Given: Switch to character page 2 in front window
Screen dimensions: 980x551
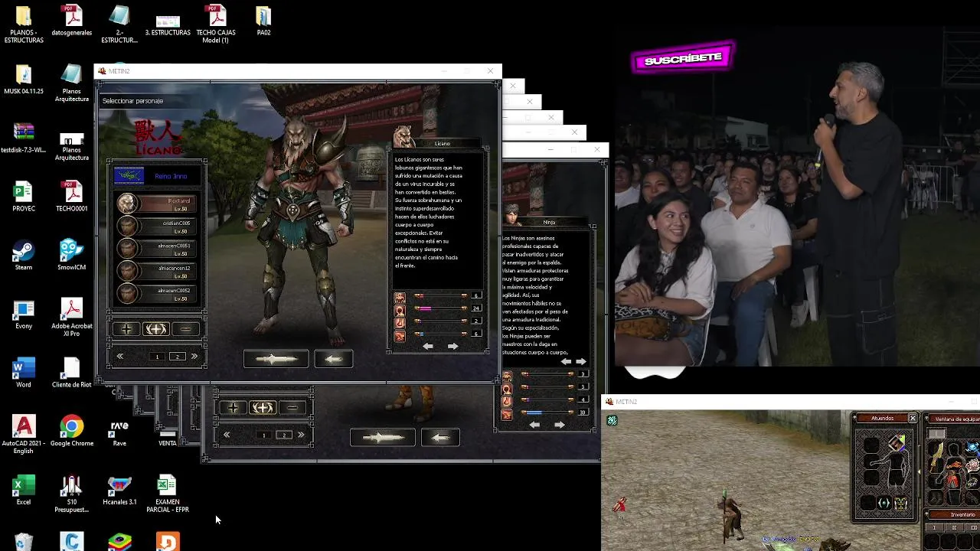Looking at the screenshot, I should pos(178,357).
